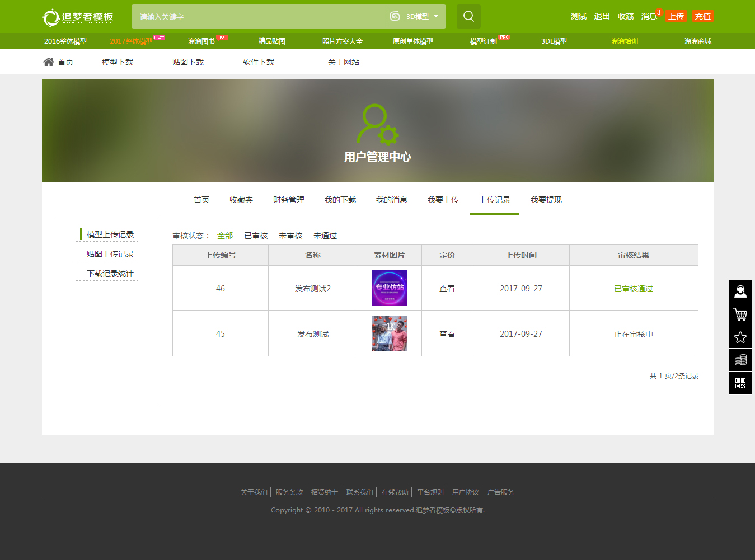Open the 我要提现 tab

click(x=546, y=200)
